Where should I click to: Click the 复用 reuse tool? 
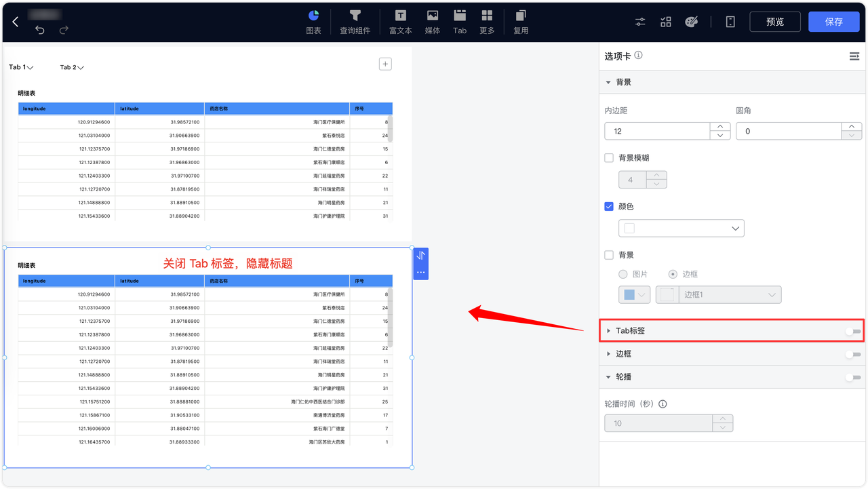(x=521, y=22)
